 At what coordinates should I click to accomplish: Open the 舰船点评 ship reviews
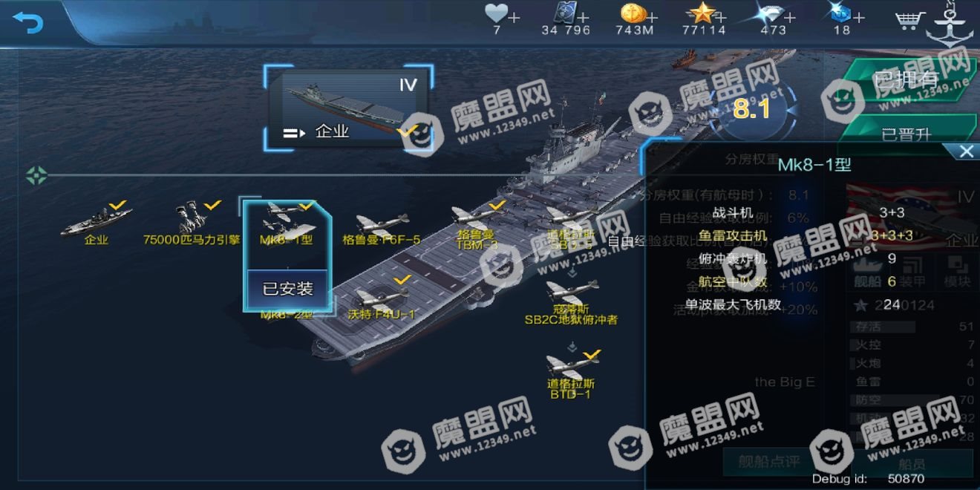point(768,462)
